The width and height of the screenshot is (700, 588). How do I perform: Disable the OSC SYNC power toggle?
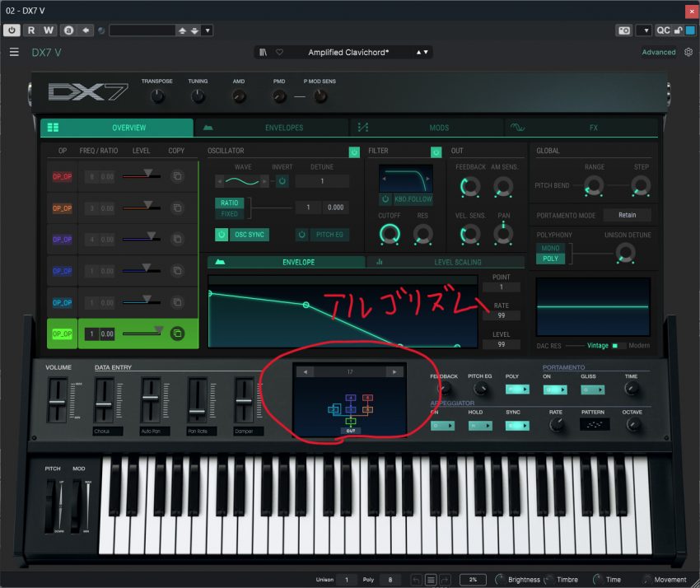[222, 235]
